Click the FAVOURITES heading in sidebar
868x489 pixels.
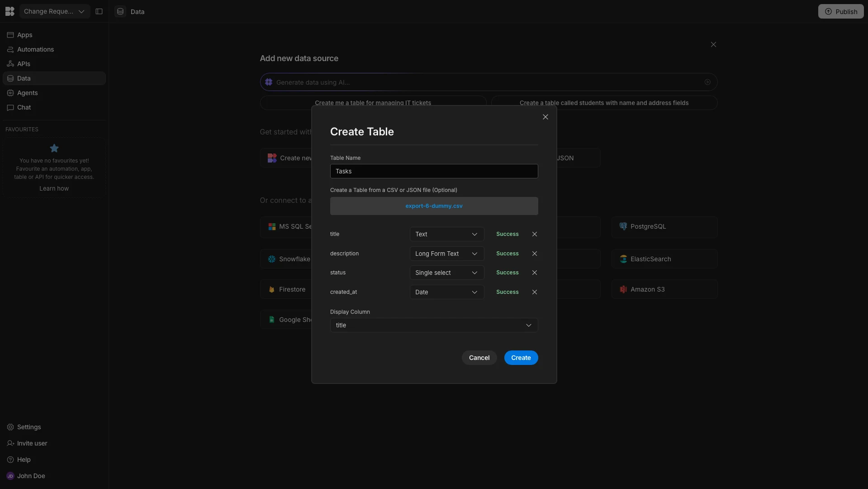pos(22,129)
